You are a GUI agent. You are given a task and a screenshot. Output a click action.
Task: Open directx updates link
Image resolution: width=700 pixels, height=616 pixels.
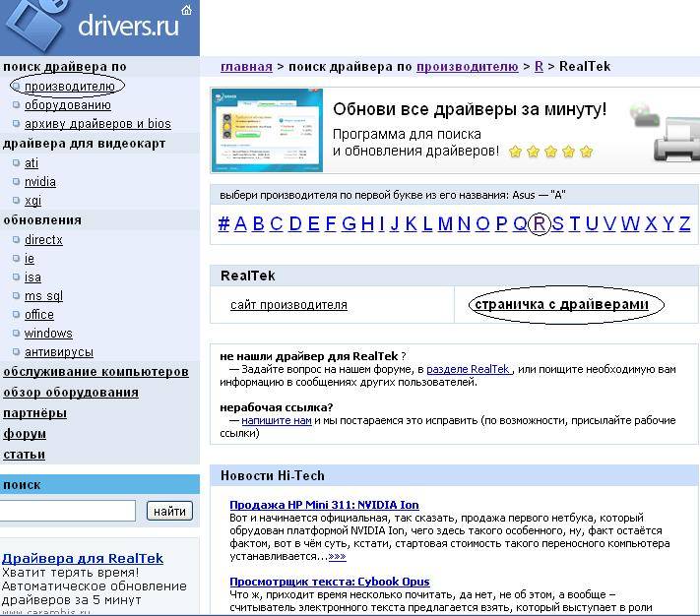(43, 239)
